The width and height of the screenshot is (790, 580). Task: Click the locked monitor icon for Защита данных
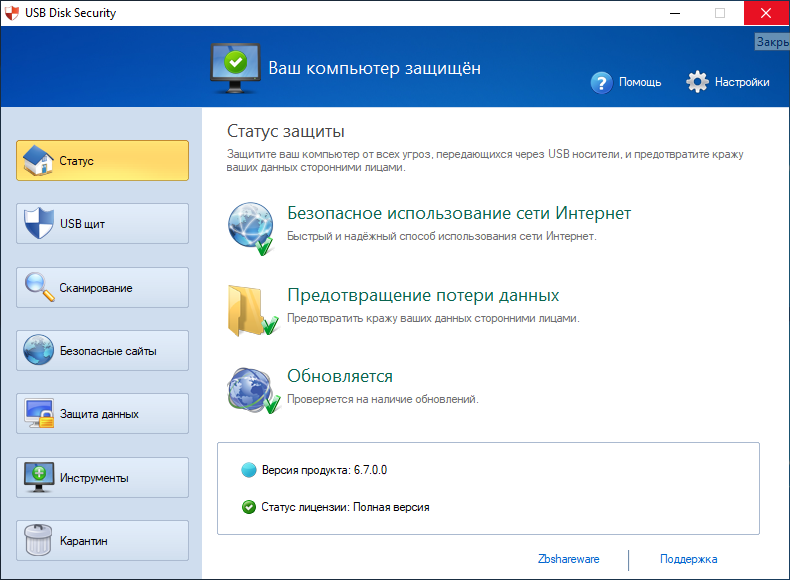(39, 414)
